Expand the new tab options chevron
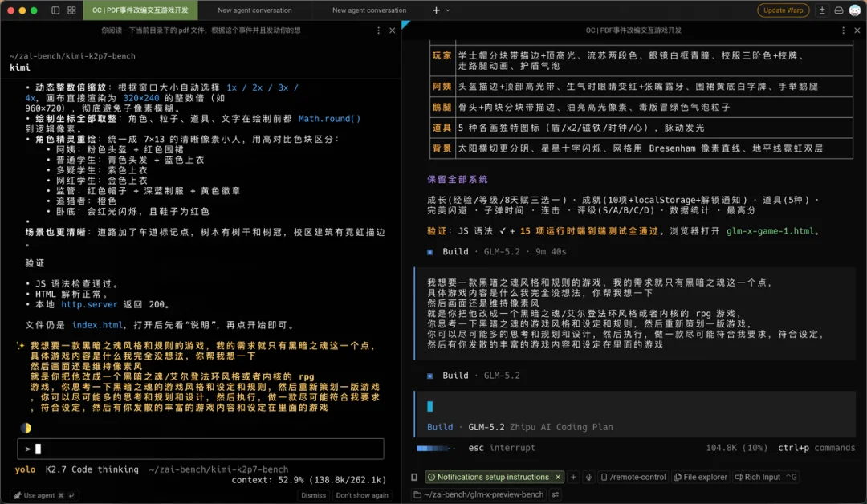 448,10
